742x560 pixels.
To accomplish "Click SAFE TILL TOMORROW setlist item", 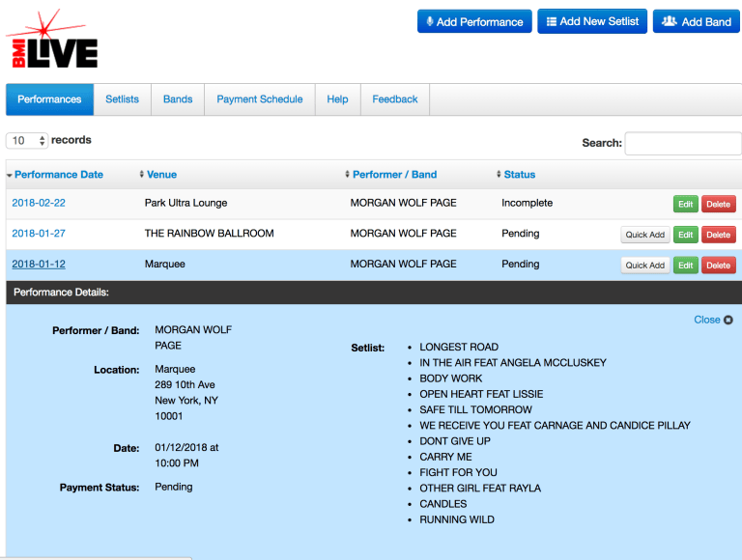I will click(475, 409).
